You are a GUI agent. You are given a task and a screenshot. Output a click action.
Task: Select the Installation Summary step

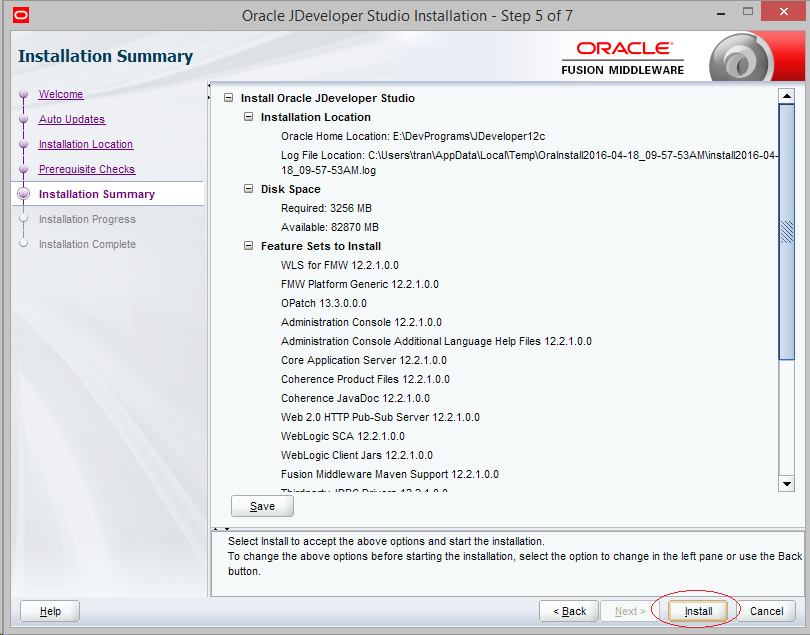pos(97,194)
